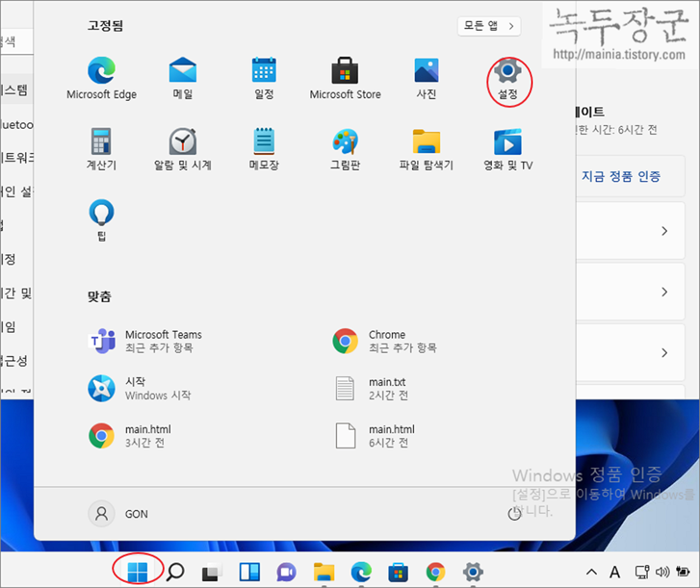Select Bluetooth item in Settings sidebar
700x588 pixels.
tap(17, 124)
